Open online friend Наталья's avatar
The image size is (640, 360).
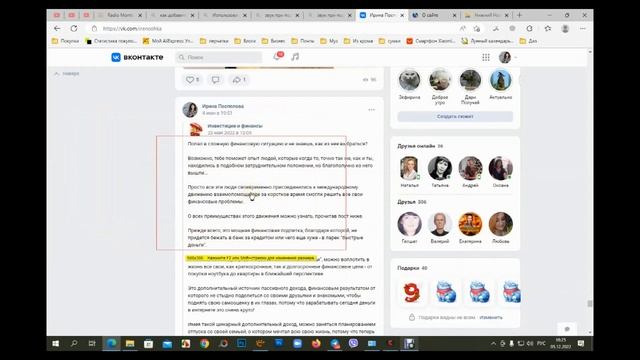point(409,168)
